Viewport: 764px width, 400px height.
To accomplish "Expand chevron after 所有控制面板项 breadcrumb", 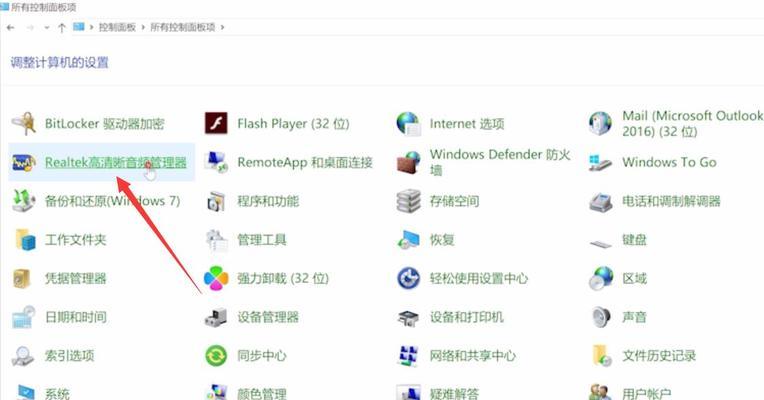I will 222,27.
